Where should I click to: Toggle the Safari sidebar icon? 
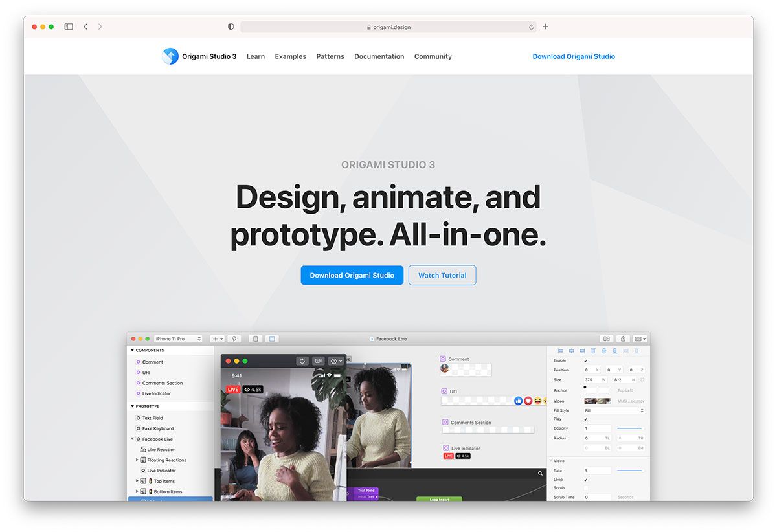69,27
